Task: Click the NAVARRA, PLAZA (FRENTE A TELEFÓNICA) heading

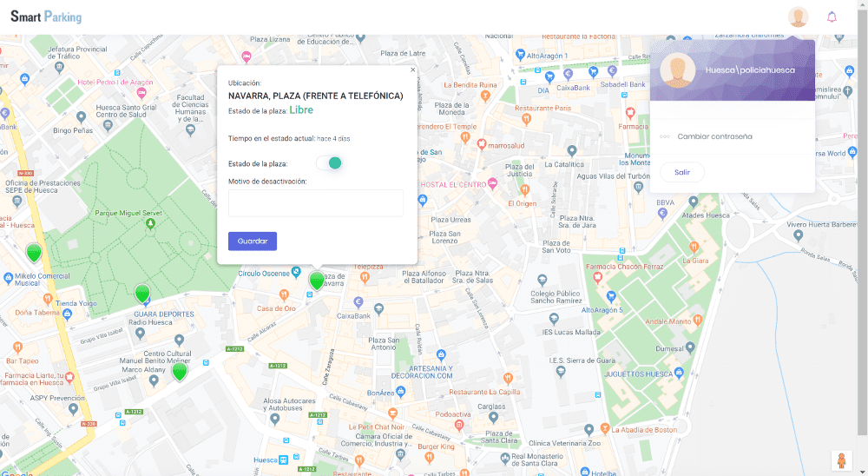Action: click(x=316, y=96)
